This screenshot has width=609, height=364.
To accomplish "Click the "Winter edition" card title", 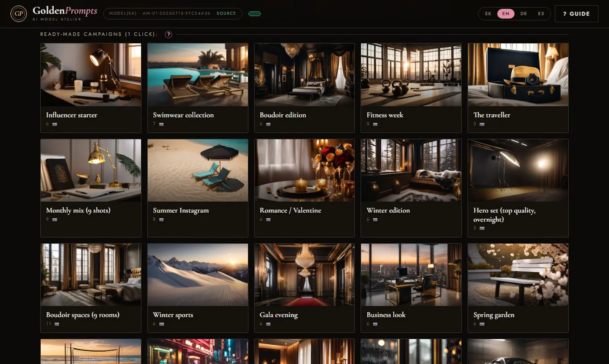I will point(388,210).
